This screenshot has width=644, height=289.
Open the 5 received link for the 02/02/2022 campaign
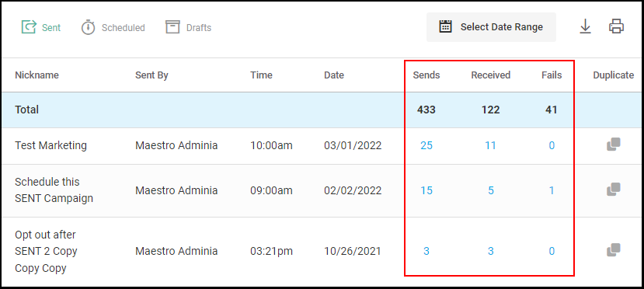click(x=491, y=190)
